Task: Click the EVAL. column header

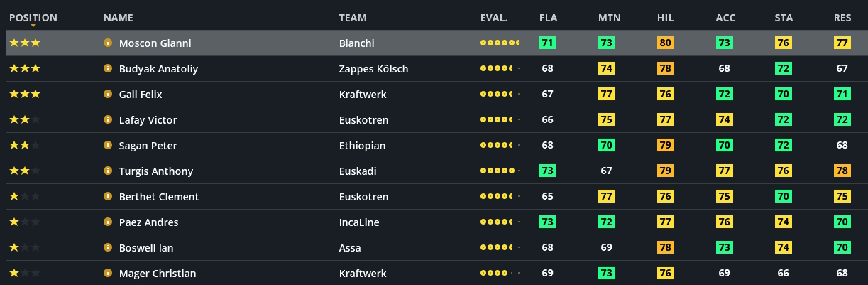Action: pyautogui.click(x=494, y=18)
